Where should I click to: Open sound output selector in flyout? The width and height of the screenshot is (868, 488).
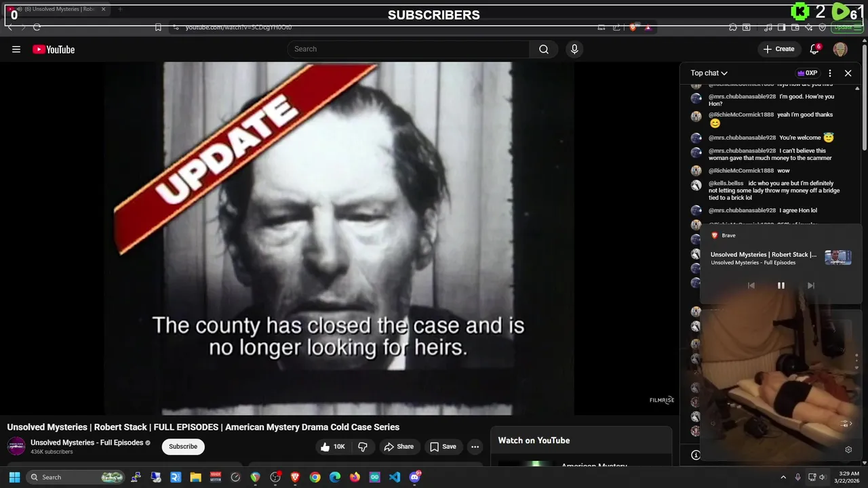coord(846,424)
